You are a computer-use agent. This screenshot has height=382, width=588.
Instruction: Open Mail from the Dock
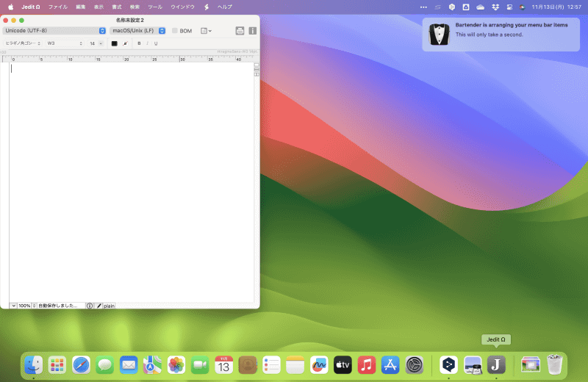point(129,365)
